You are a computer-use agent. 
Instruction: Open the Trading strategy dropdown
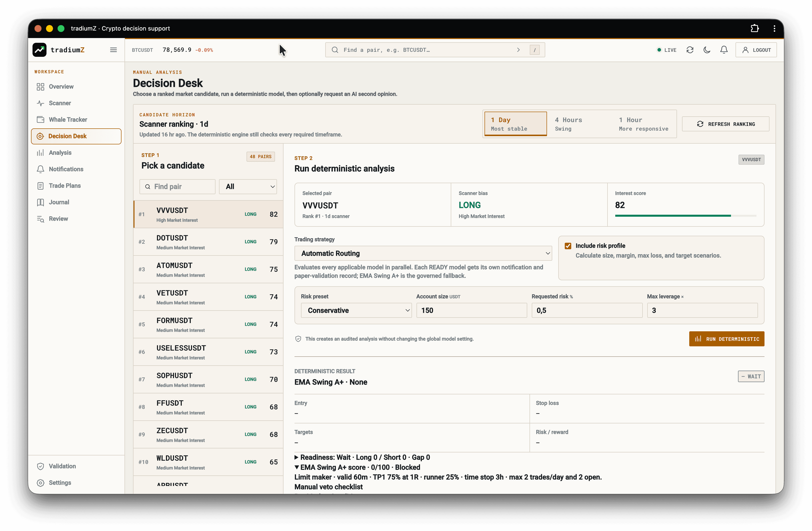point(423,253)
